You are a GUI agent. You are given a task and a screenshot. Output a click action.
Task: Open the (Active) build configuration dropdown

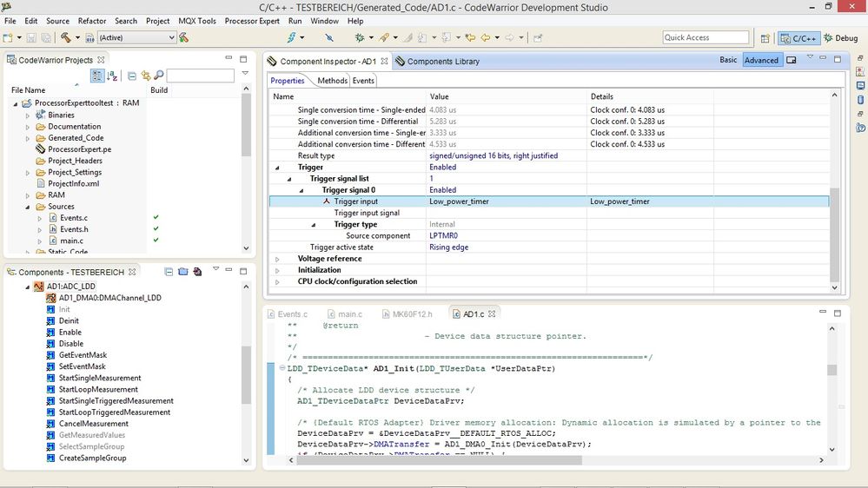pos(136,38)
